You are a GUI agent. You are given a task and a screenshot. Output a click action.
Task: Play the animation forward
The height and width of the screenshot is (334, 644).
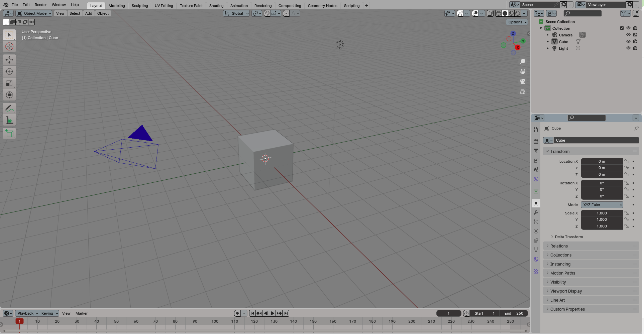click(x=273, y=313)
